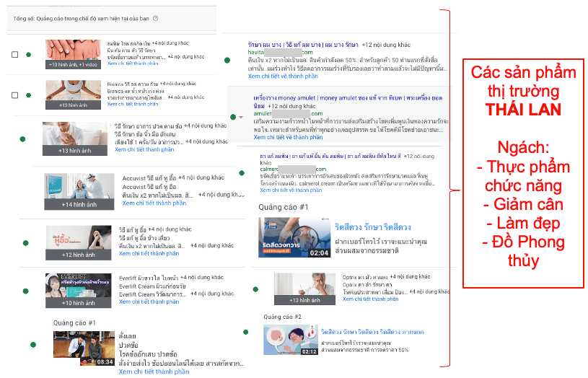Click the green status dot beside the Optrix ad

tap(255, 289)
